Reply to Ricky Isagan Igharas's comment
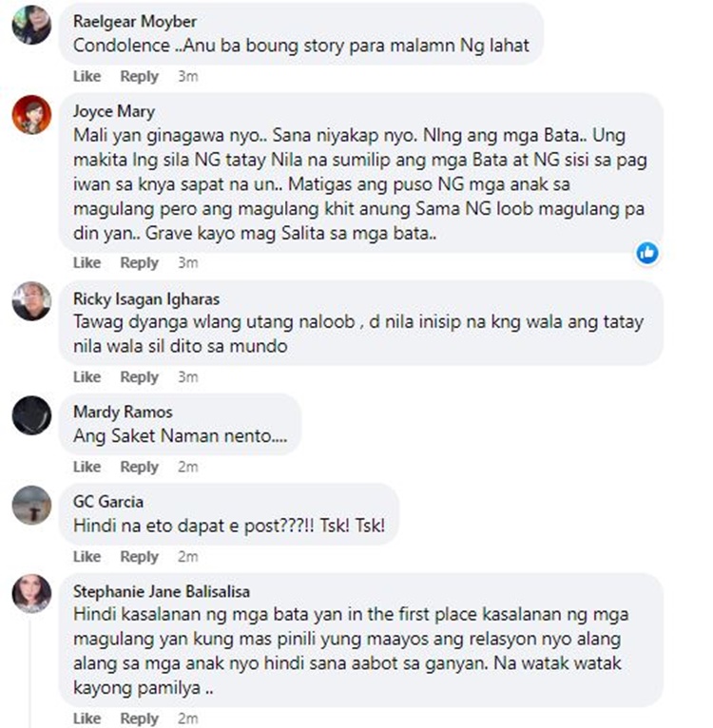 coord(140,377)
